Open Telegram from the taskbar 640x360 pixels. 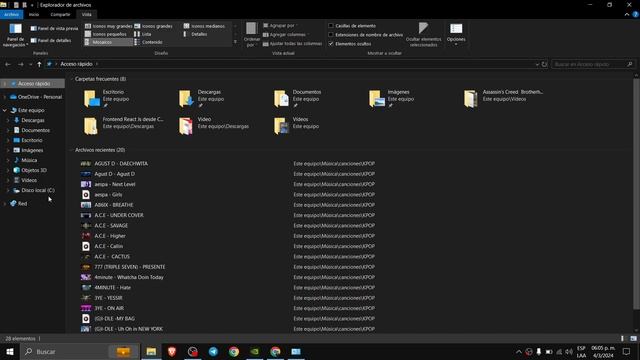pos(213,351)
